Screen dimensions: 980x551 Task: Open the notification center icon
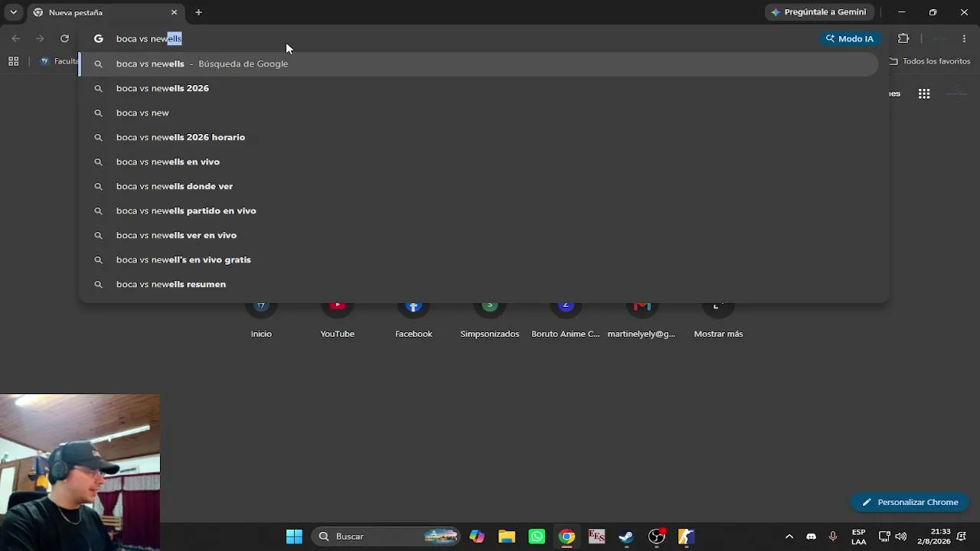[962, 536]
